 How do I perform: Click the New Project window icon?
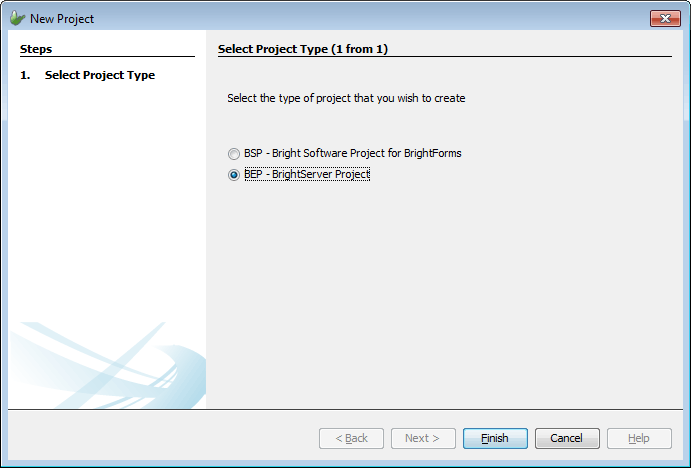pyautogui.click(x=17, y=18)
